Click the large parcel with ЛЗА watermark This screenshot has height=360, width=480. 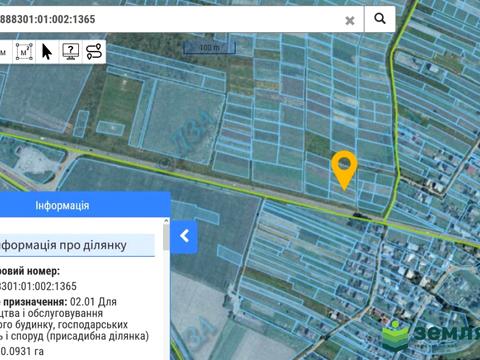(x=182, y=122)
